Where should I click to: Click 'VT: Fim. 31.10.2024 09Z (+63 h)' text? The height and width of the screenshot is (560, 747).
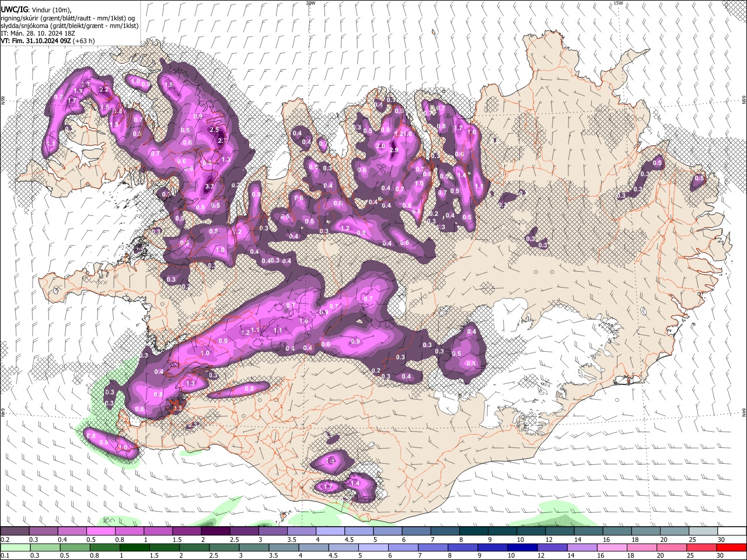coord(48,41)
